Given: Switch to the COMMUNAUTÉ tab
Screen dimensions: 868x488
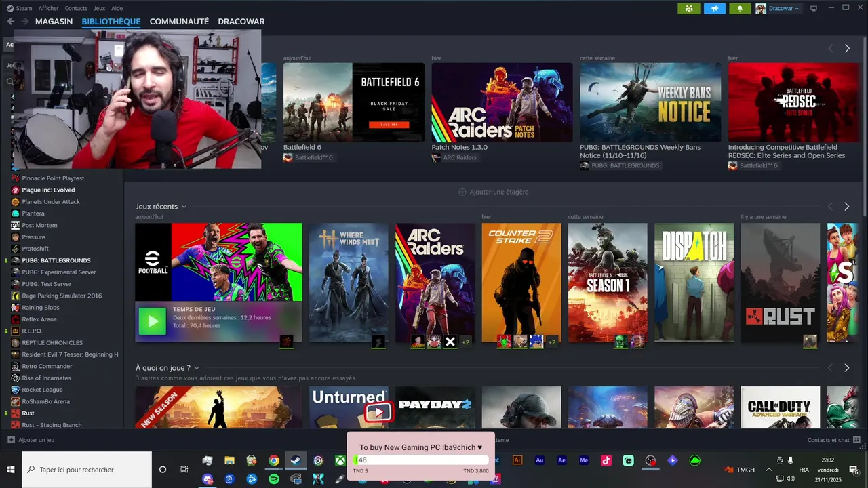Looking at the screenshot, I should tap(179, 21).
